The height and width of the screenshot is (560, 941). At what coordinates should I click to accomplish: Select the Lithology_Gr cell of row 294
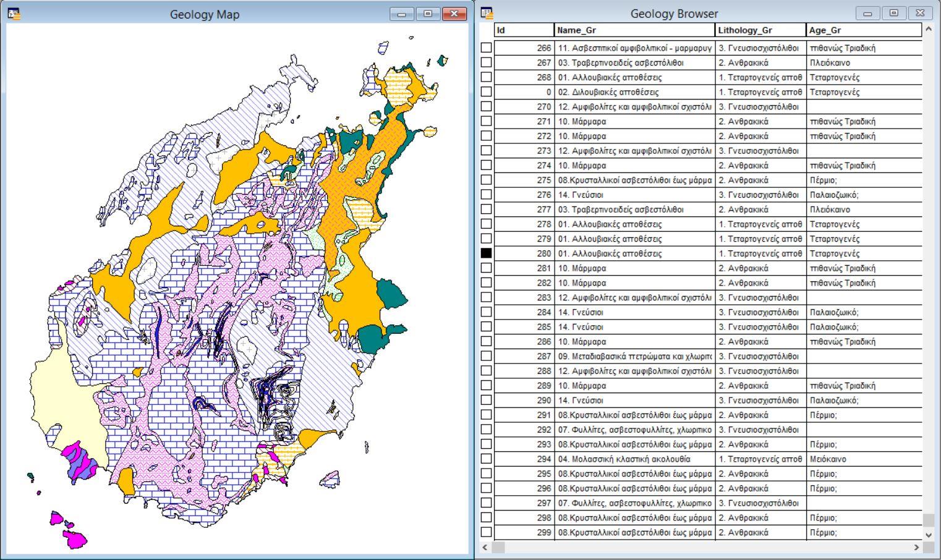click(x=760, y=459)
